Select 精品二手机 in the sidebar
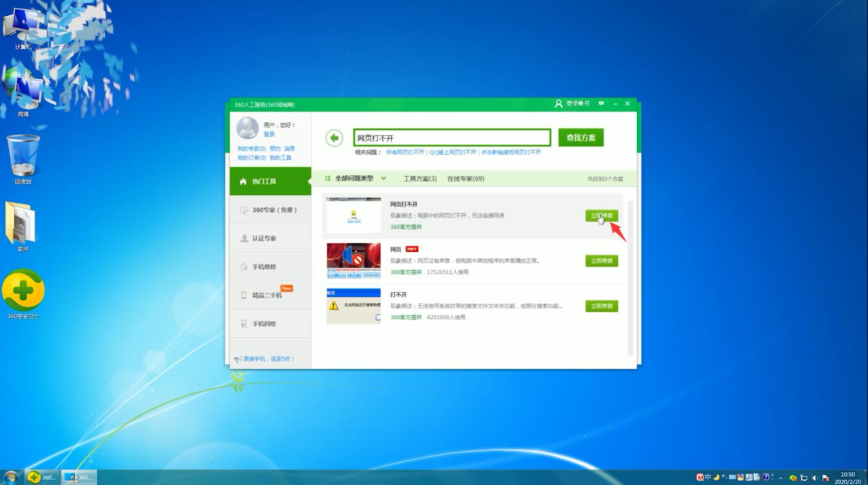The image size is (868, 485). coord(270,295)
